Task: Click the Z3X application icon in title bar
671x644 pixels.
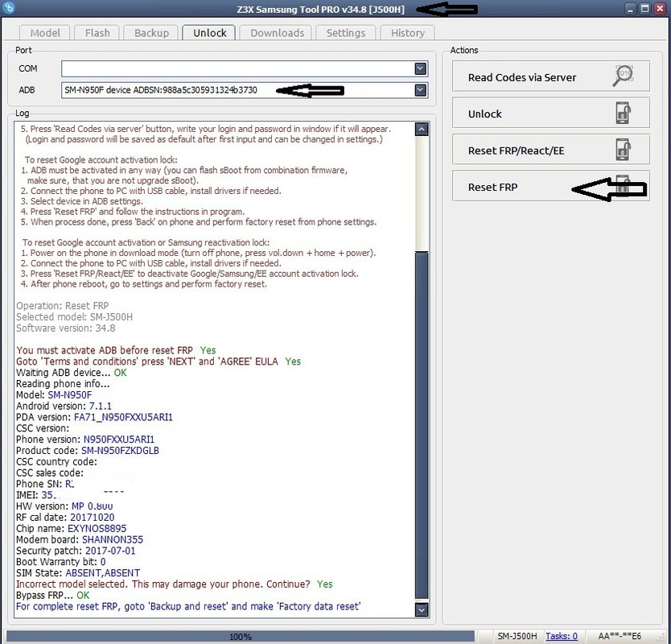Action: (9, 7)
